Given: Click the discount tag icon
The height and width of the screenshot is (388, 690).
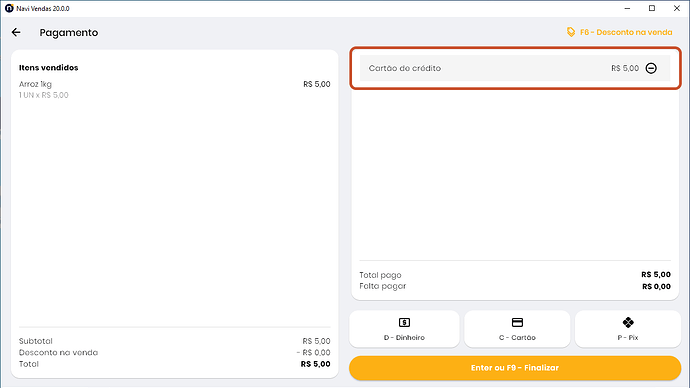Looking at the screenshot, I should pos(571,32).
